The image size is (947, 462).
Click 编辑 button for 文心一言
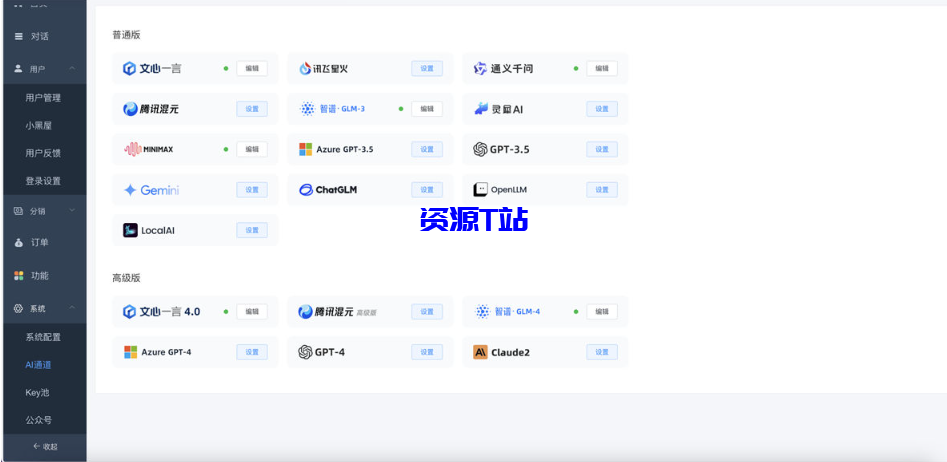click(252, 69)
